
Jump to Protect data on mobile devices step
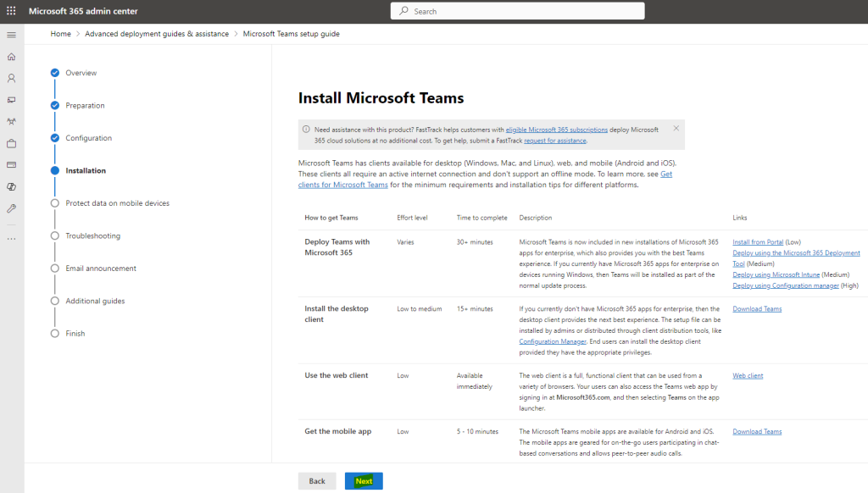click(x=117, y=203)
